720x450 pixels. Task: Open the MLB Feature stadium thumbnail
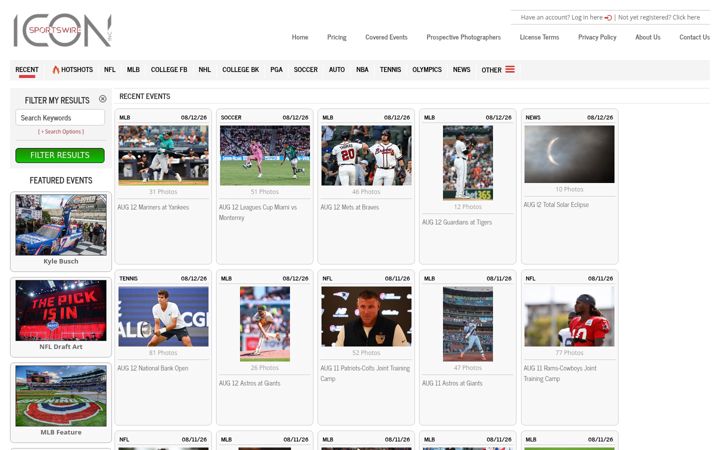61,396
